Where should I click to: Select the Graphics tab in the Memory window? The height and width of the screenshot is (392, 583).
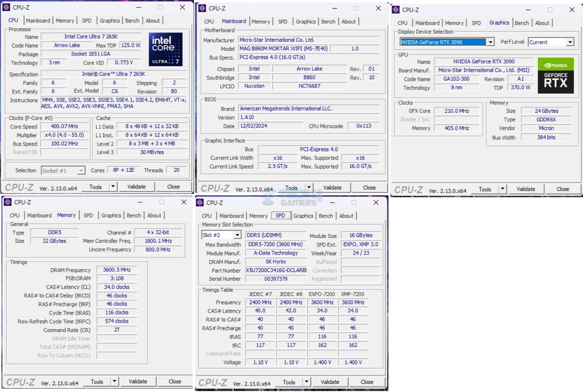pyautogui.click(x=111, y=215)
